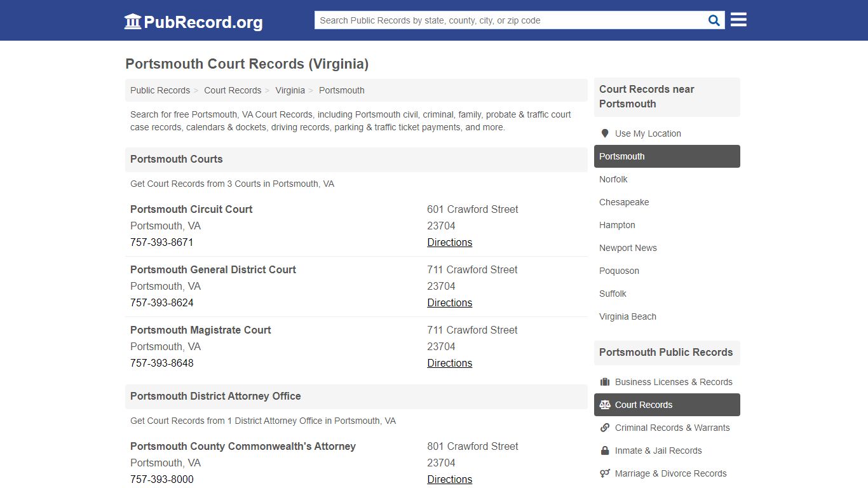
Task: Get Directions for Portsmouth General District Court
Action: pos(450,302)
